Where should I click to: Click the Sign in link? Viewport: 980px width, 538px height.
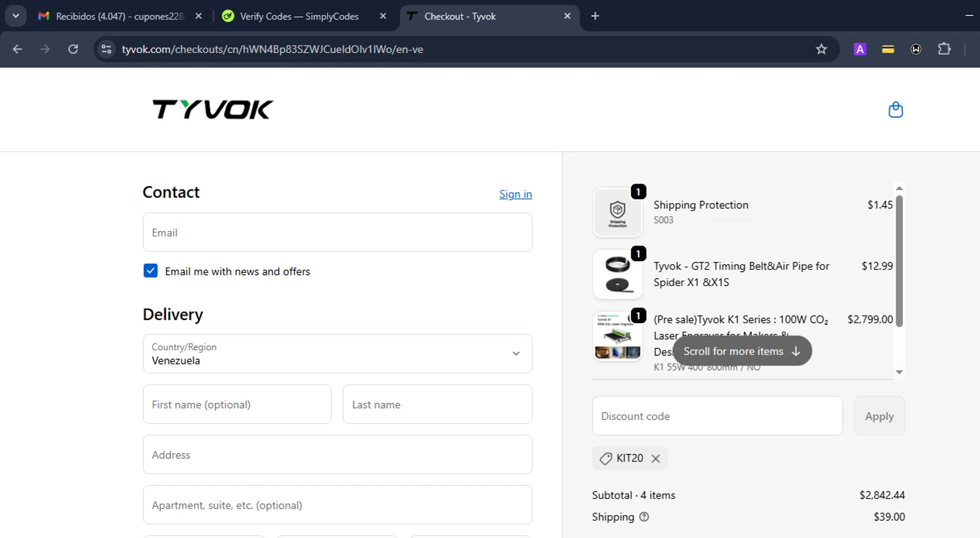(x=515, y=194)
